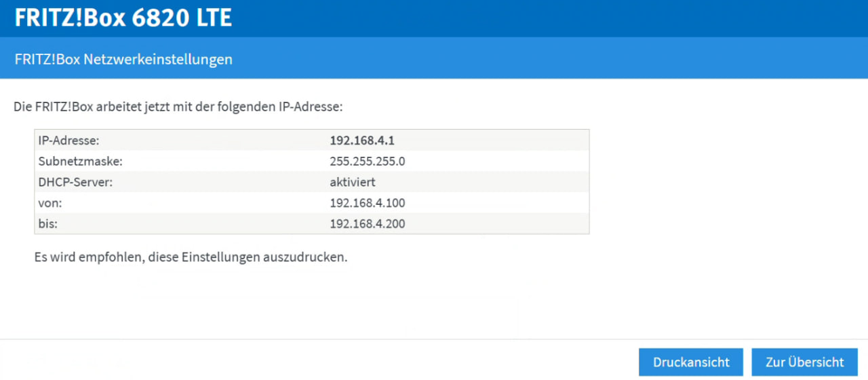Select the bold 192.168.4.1 address value

point(362,140)
